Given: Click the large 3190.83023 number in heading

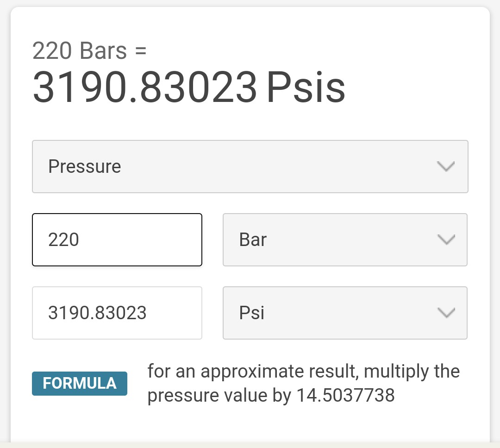Looking at the screenshot, I should pyautogui.click(x=144, y=87).
